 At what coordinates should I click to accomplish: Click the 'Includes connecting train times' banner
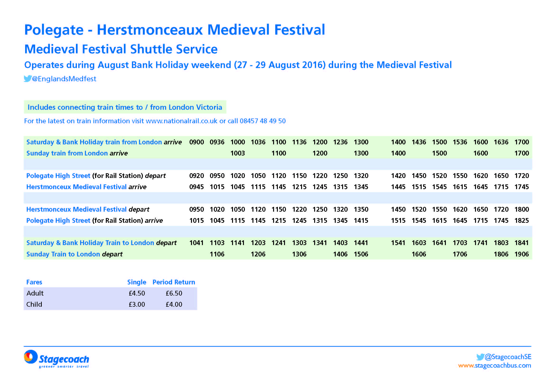tap(125, 107)
